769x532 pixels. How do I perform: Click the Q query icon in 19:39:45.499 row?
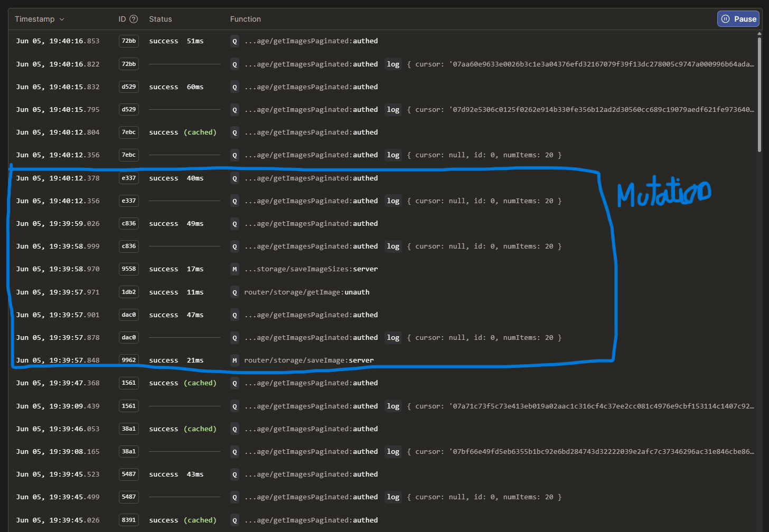tap(235, 497)
